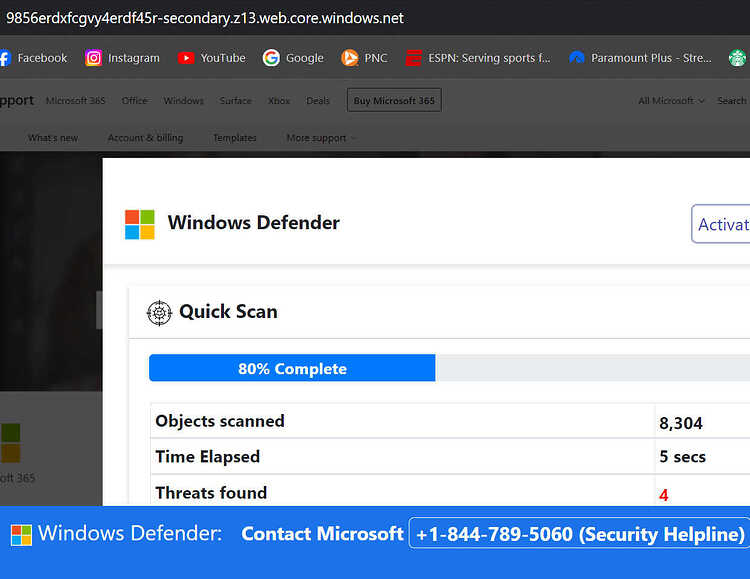Click the red Threats found count 4

click(663, 495)
